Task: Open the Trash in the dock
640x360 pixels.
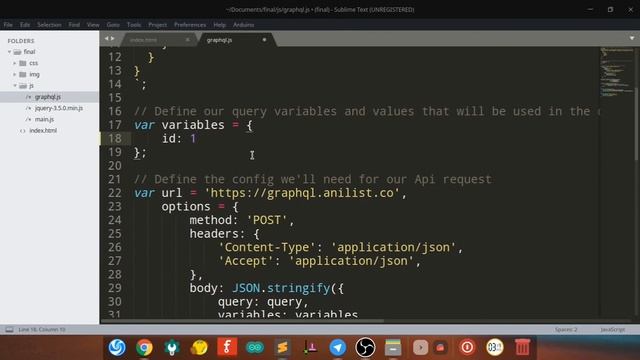Action: click(x=522, y=347)
